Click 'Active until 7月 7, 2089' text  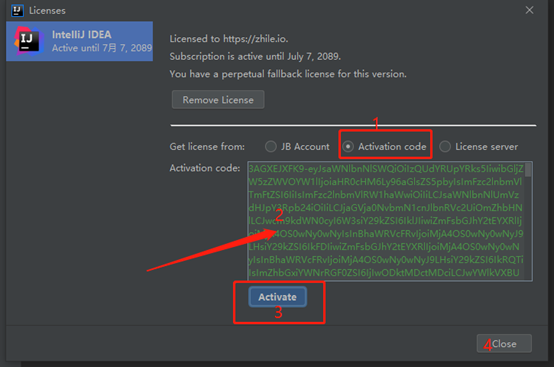[102, 48]
